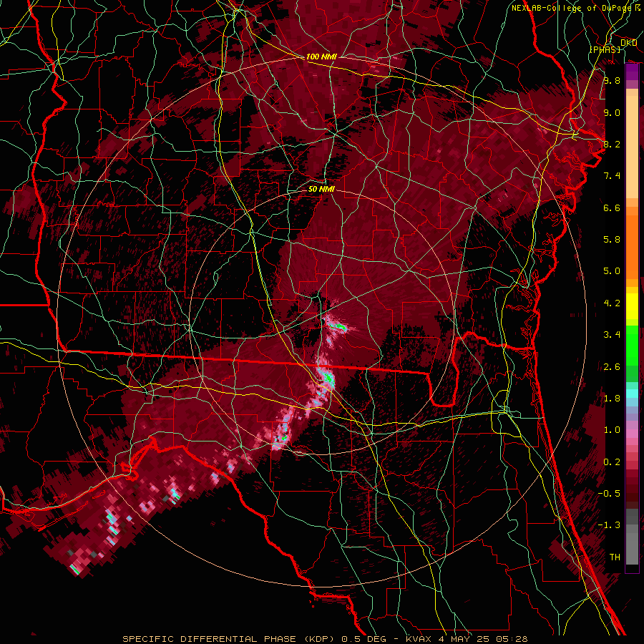
Task: Click the purple segment at top of color bar
Action: pos(632,72)
